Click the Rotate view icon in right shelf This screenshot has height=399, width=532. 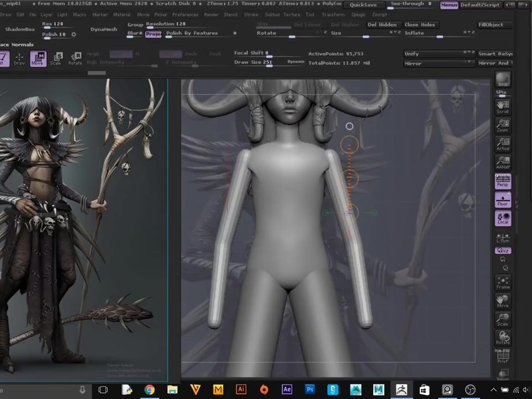point(503,338)
